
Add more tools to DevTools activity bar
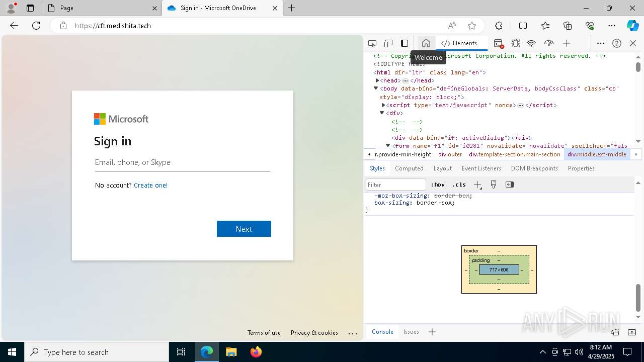point(567,43)
